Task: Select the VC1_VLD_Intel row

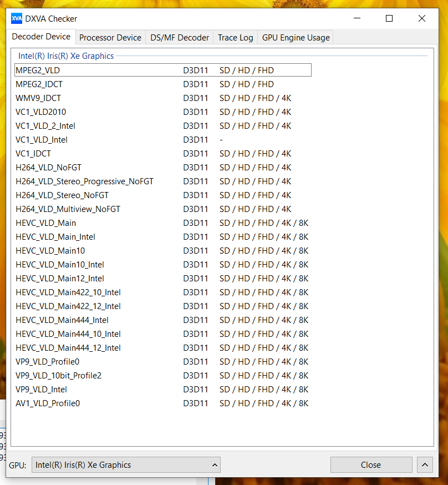Action: pyautogui.click(x=163, y=140)
